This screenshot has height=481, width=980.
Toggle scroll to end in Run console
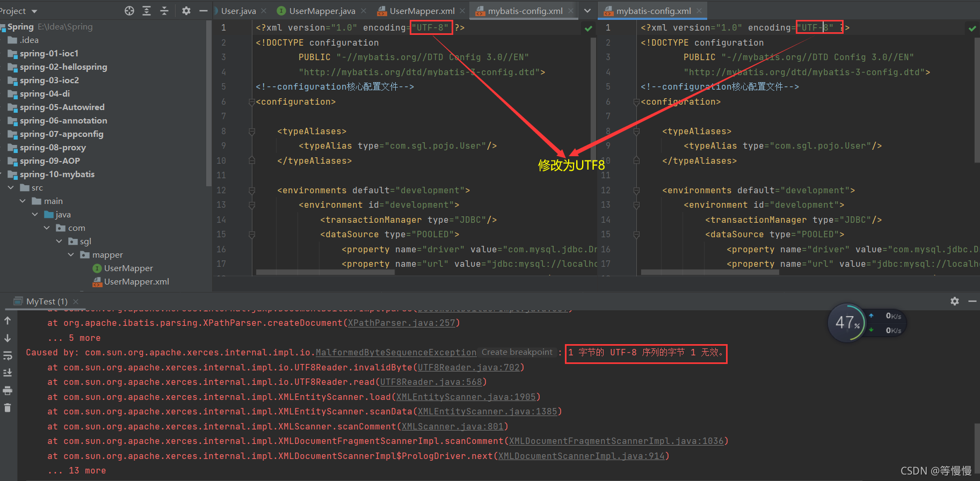[x=8, y=373]
